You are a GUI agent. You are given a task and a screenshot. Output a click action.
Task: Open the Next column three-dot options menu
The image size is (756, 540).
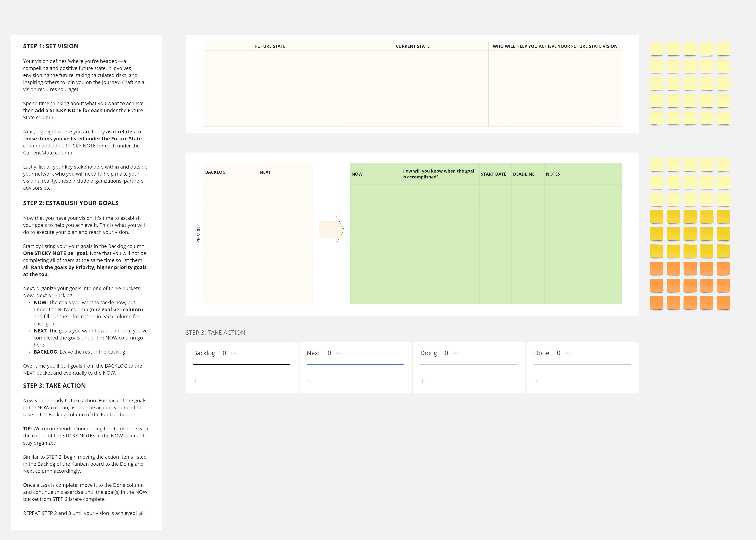click(x=338, y=353)
